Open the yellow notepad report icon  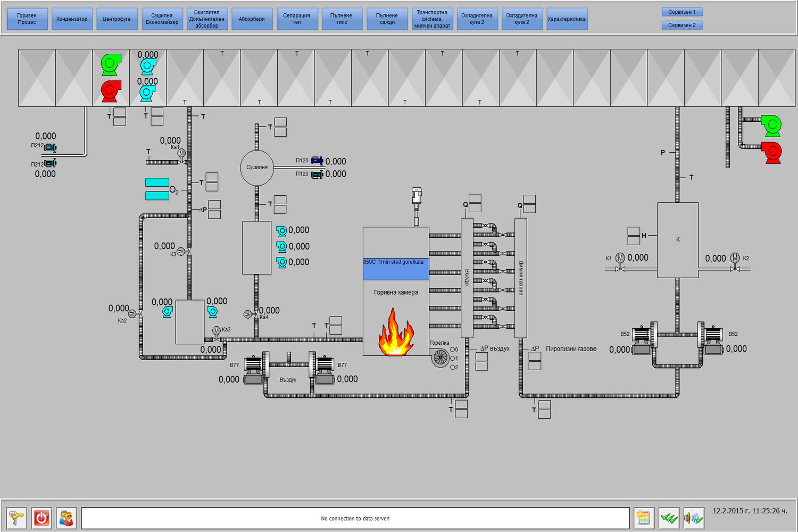click(x=644, y=518)
